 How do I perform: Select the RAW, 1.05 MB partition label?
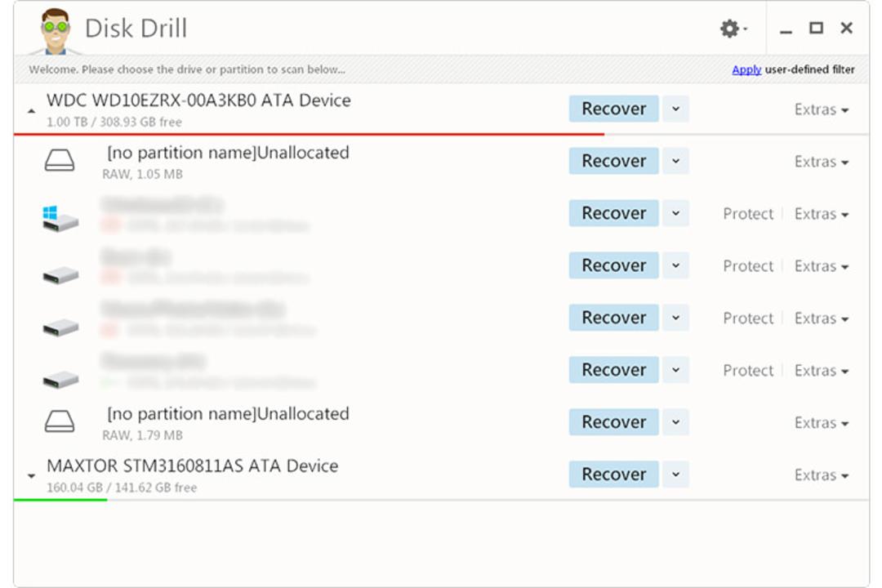click(142, 175)
